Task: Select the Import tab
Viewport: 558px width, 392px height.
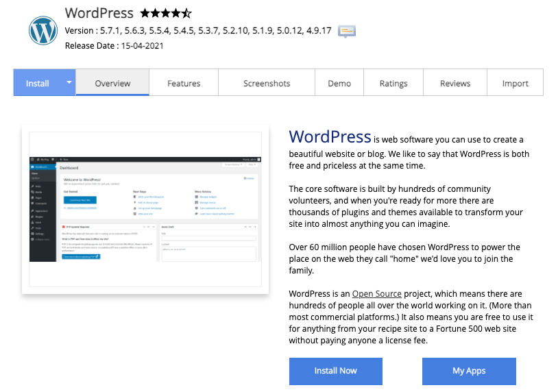Action: (x=515, y=83)
